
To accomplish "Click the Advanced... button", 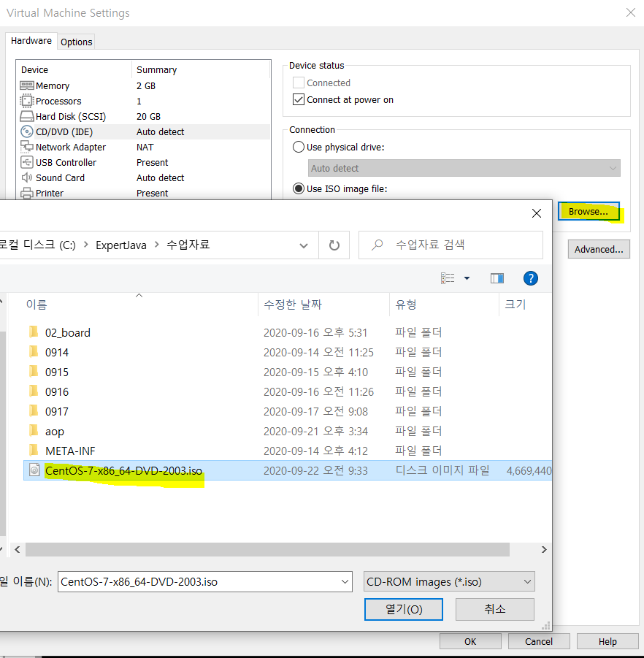I will tap(599, 249).
